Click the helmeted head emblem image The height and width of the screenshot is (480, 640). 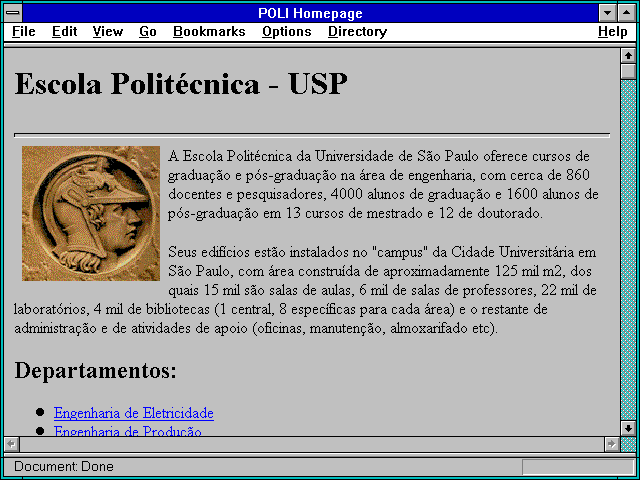click(91, 213)
